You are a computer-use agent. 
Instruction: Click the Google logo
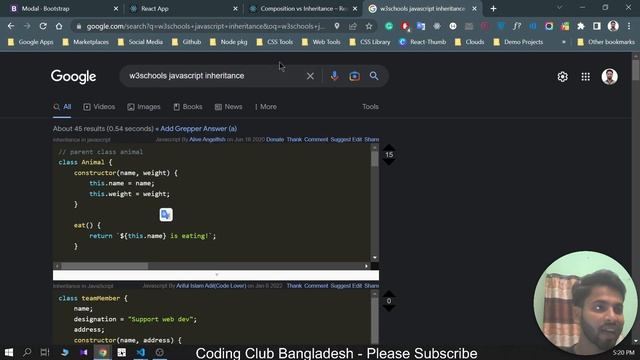click(x=73, y=76)
